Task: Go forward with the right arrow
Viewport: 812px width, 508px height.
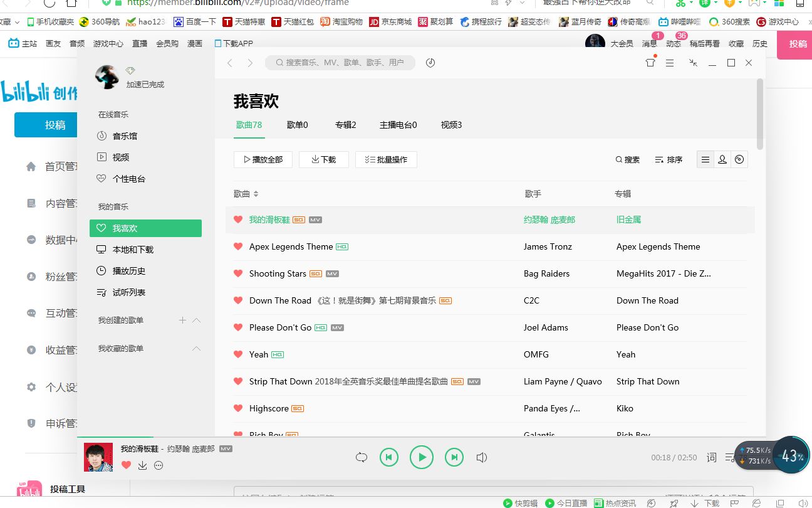Action: 250,63
